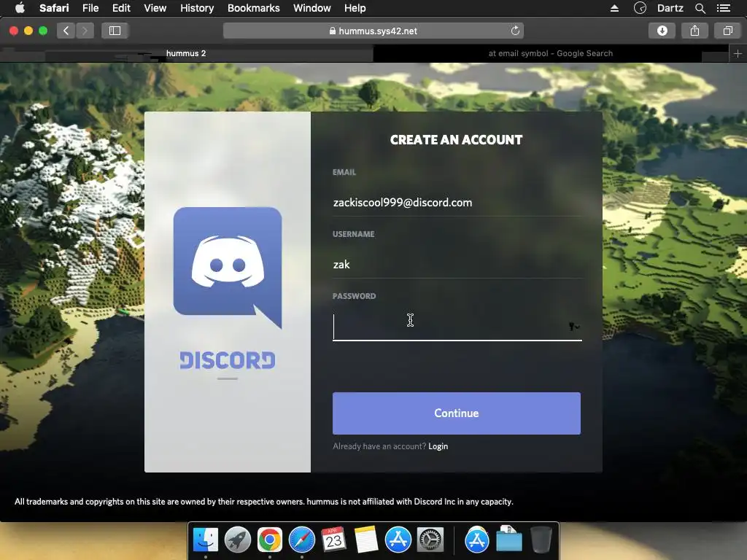Open Notes from the Dock
The height and width of the screenshot is (560, 747).
pos(366,540)
